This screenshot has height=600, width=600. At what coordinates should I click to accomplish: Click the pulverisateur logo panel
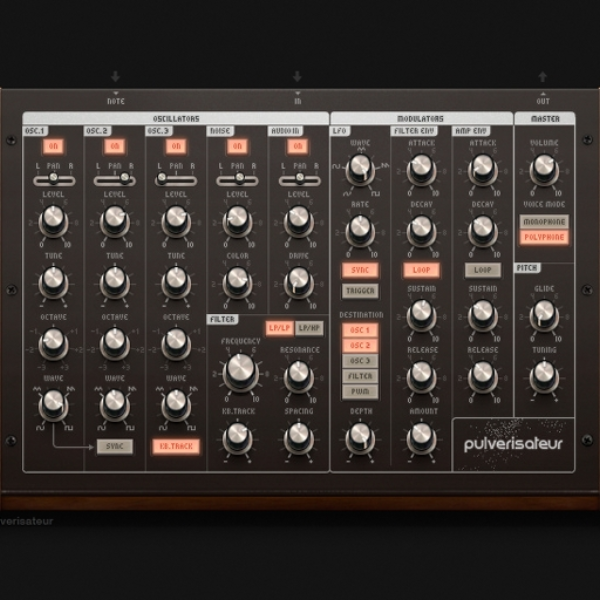pyautogui.click(x=513, y=444)
